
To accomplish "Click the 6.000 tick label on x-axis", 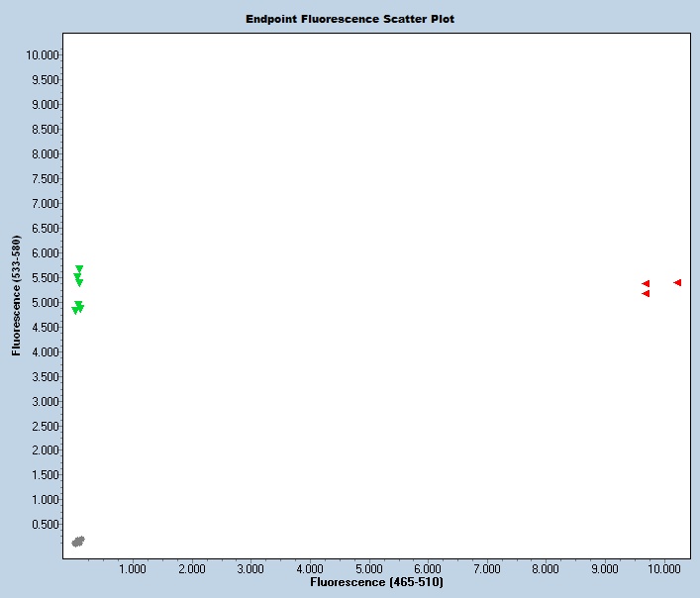I will 428,569.
